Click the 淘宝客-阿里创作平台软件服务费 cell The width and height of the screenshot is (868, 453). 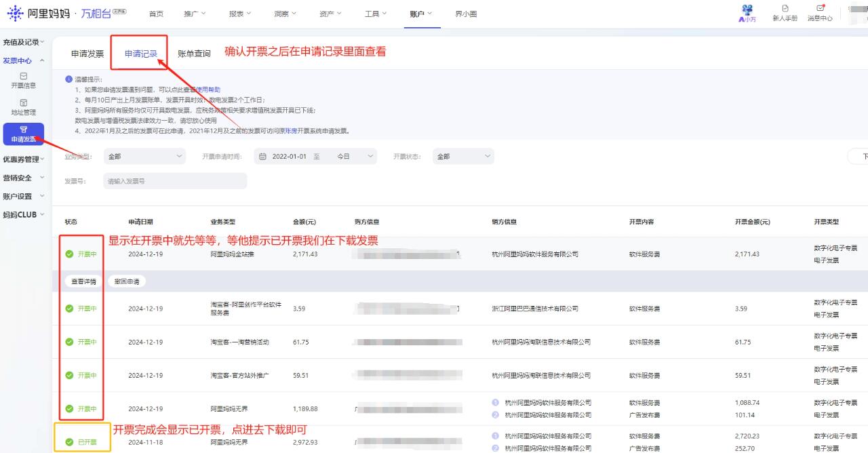(246, 309)
